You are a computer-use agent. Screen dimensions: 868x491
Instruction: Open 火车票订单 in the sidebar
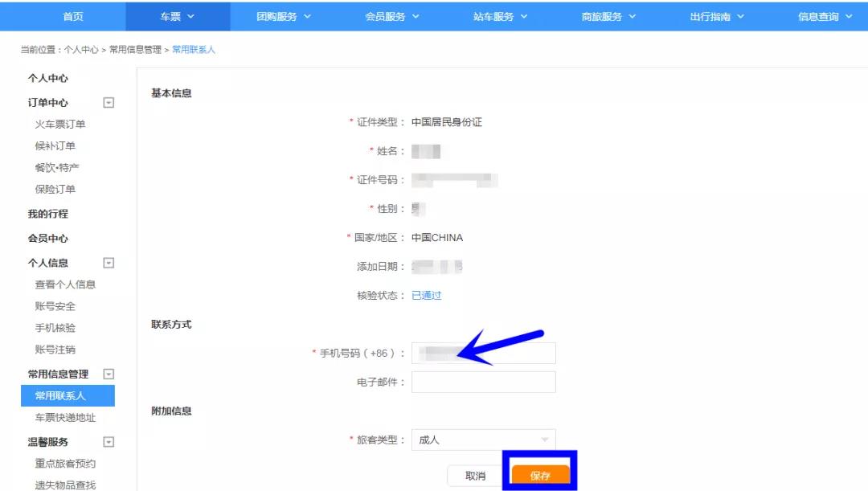click(x=60, y=125)
